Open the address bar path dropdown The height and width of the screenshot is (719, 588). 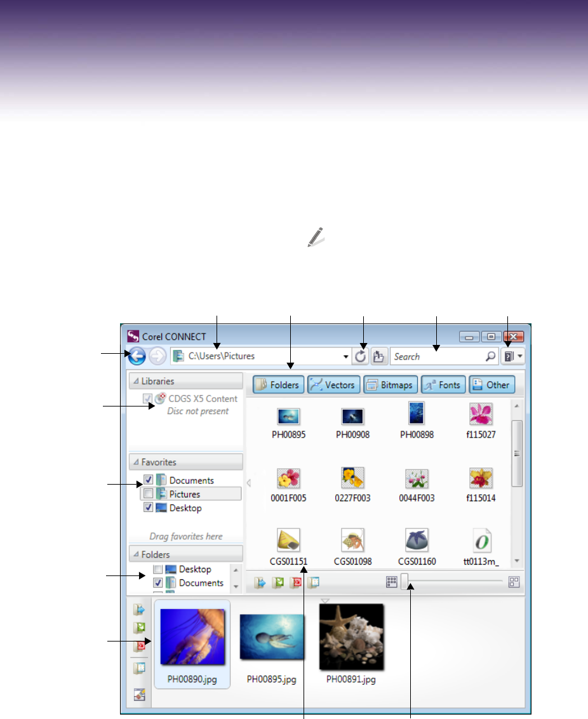click(345, 357)
